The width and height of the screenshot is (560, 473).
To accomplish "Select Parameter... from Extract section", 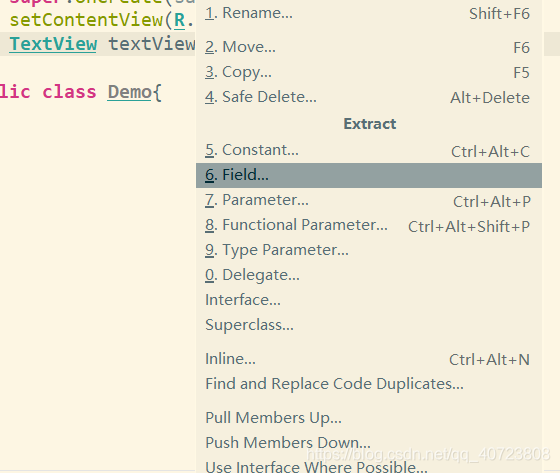I will coord(369,200).
